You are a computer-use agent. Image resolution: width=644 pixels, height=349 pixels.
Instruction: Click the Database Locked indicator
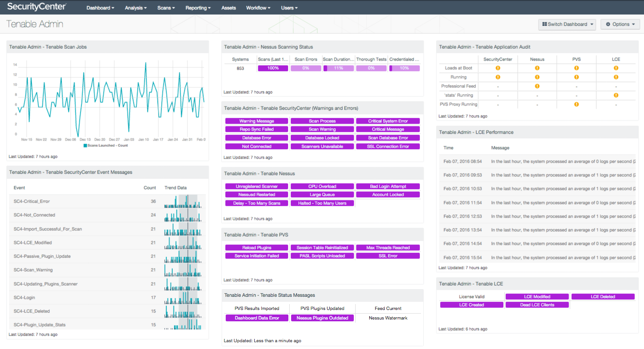322,138
